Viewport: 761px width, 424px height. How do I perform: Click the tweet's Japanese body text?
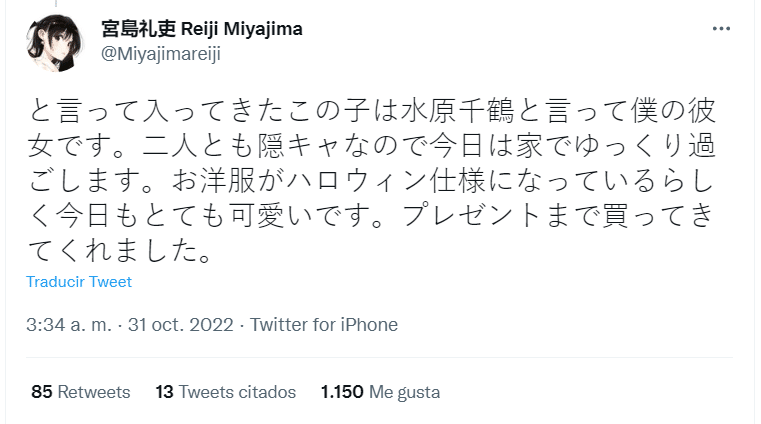click(370, 177)
